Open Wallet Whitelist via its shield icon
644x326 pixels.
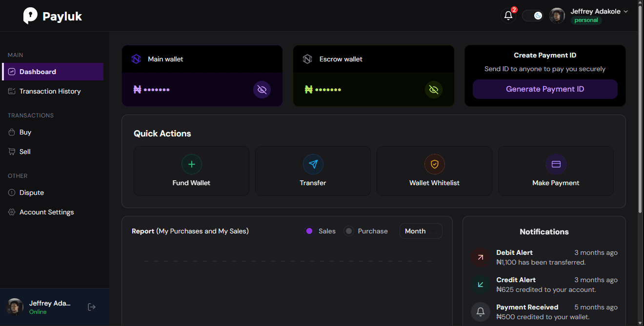click(434, 164)
